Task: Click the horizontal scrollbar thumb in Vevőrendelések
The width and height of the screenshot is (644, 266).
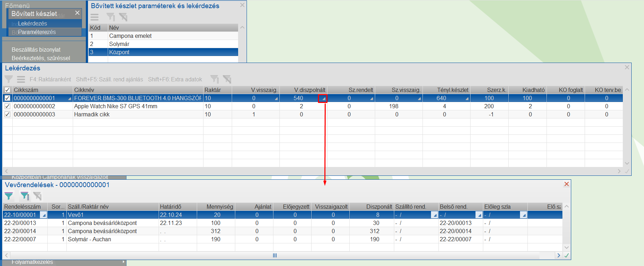Action: 274,255
